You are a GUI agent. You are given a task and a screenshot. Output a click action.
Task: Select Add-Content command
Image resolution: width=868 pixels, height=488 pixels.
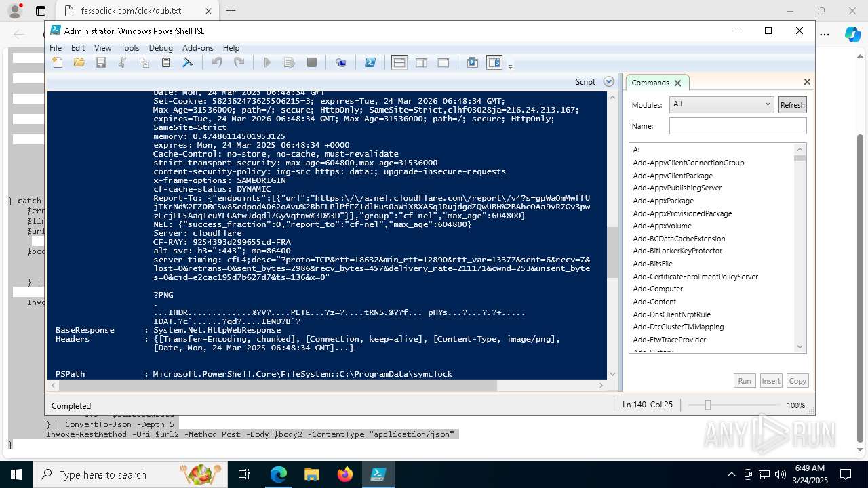(x=654, y=302)
